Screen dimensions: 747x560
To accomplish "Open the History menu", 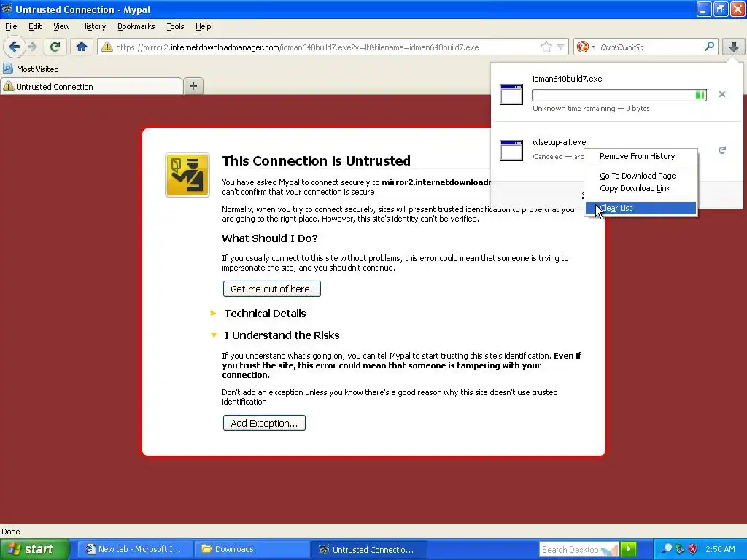I will [93, 26].
